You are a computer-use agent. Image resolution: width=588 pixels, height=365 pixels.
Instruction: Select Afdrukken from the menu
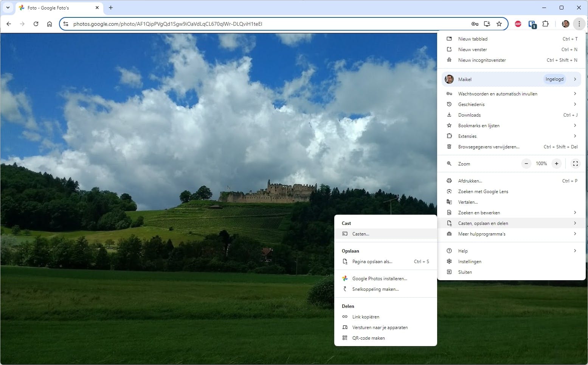[511, 181]
